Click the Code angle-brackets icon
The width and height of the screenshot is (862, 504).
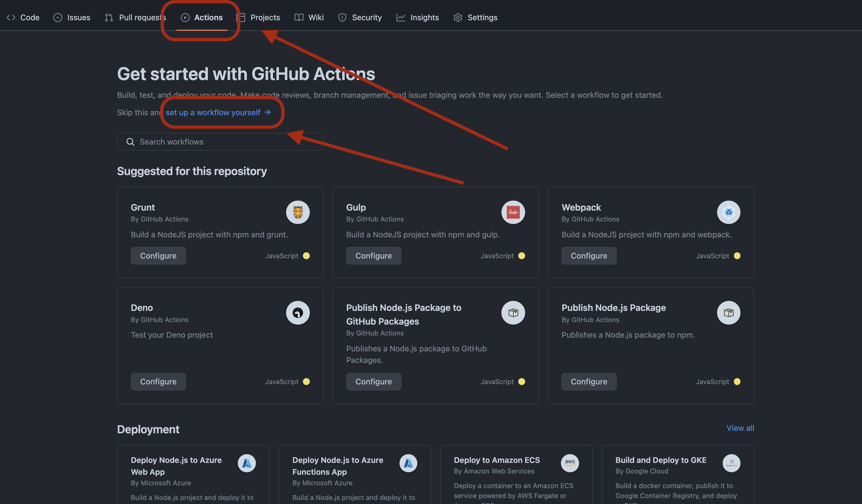click(x=11, y=17)
